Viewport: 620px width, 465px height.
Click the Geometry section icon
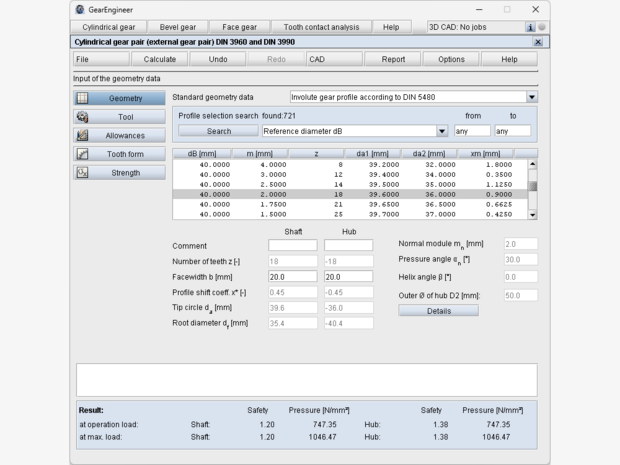[x=83, y=99]
